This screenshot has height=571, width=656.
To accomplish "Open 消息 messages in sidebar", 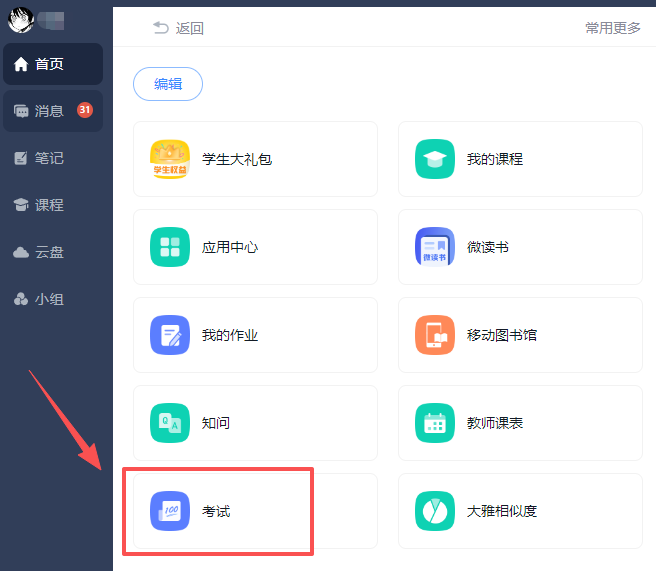I will pyautogui.click(x=53, y=111).
